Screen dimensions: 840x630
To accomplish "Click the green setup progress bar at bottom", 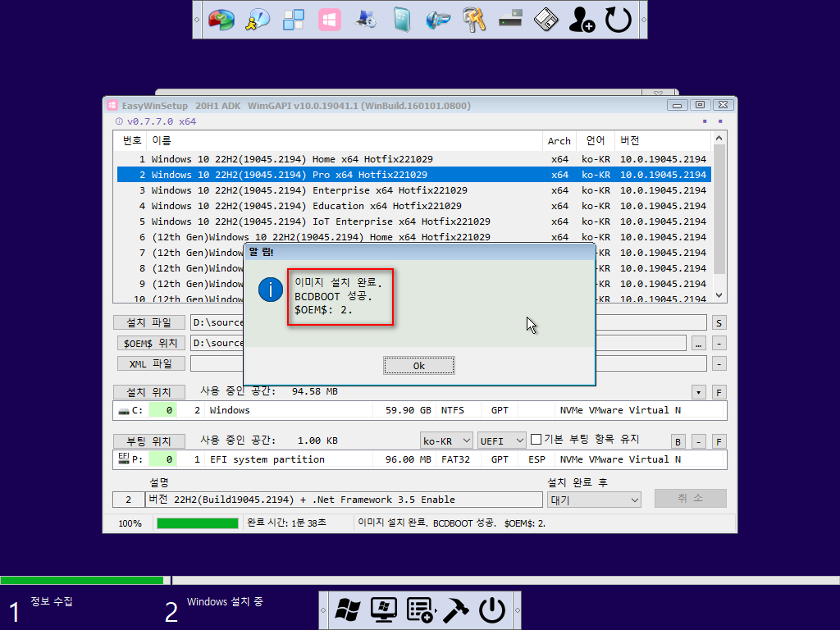I will [x=82, y=580].
